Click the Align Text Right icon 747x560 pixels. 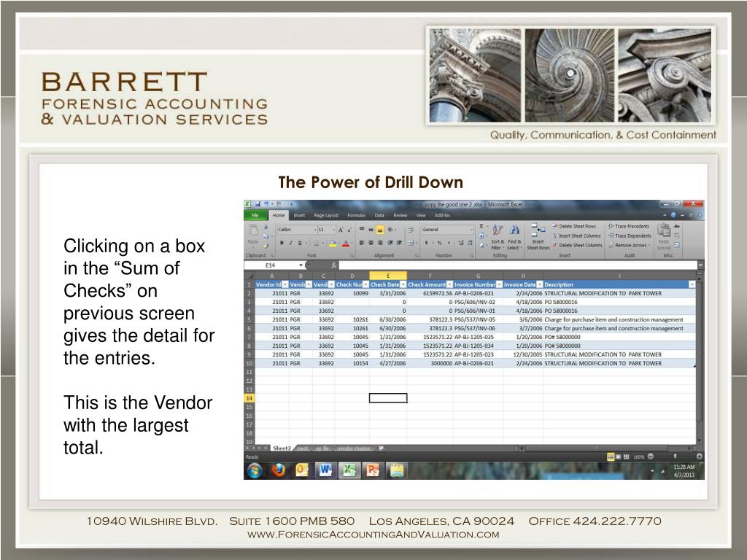[x=379, y=243]
